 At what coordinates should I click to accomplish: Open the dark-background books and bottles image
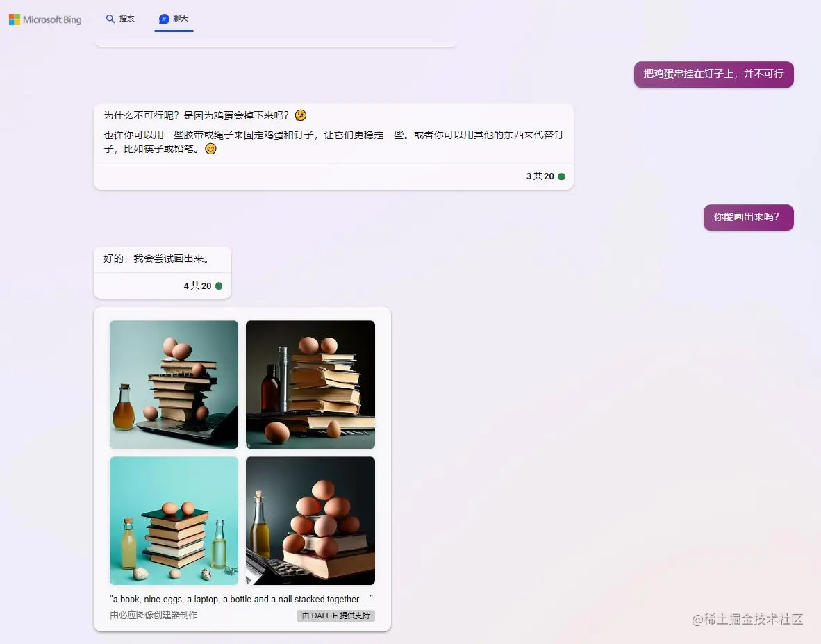tap(310, 384)
